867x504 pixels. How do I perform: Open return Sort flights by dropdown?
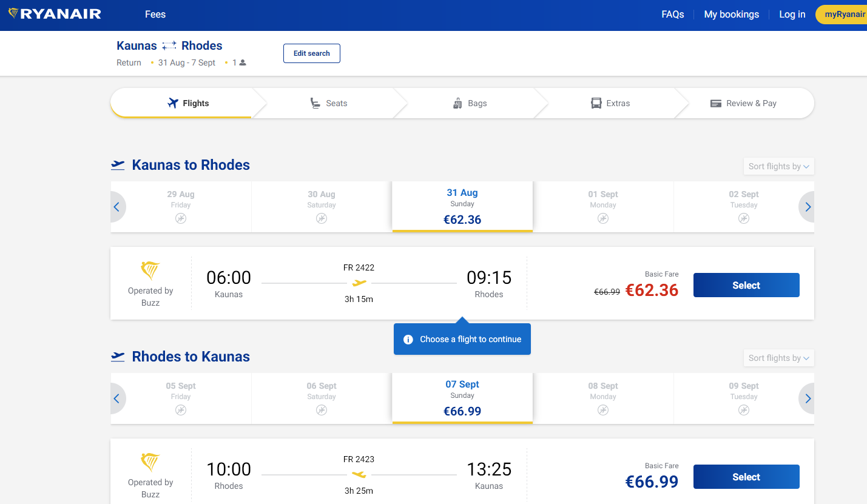click(x=778, y=358)
